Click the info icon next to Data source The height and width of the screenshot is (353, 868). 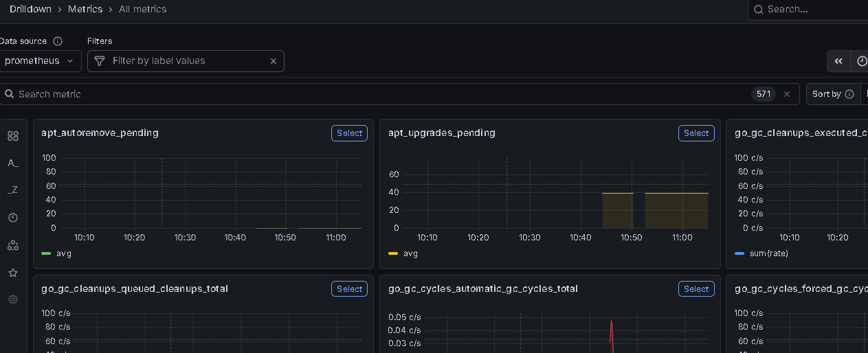58,41
